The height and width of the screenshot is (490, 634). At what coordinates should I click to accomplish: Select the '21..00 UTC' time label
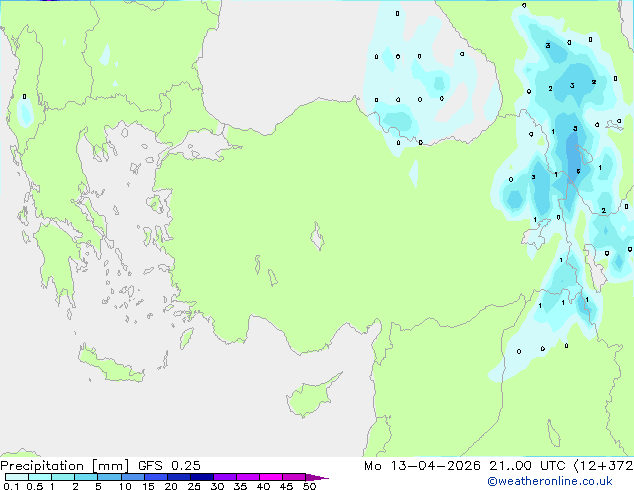[526, 466]
